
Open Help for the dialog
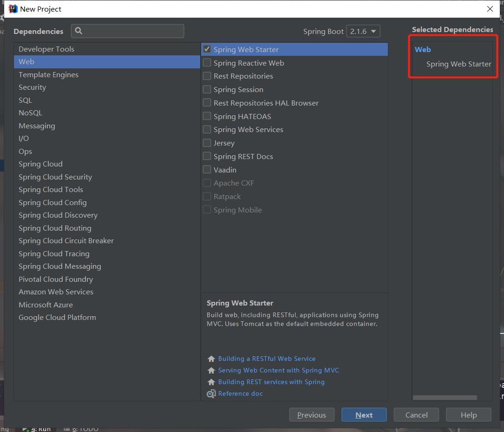pyautogui.click(x=469, y=415)
